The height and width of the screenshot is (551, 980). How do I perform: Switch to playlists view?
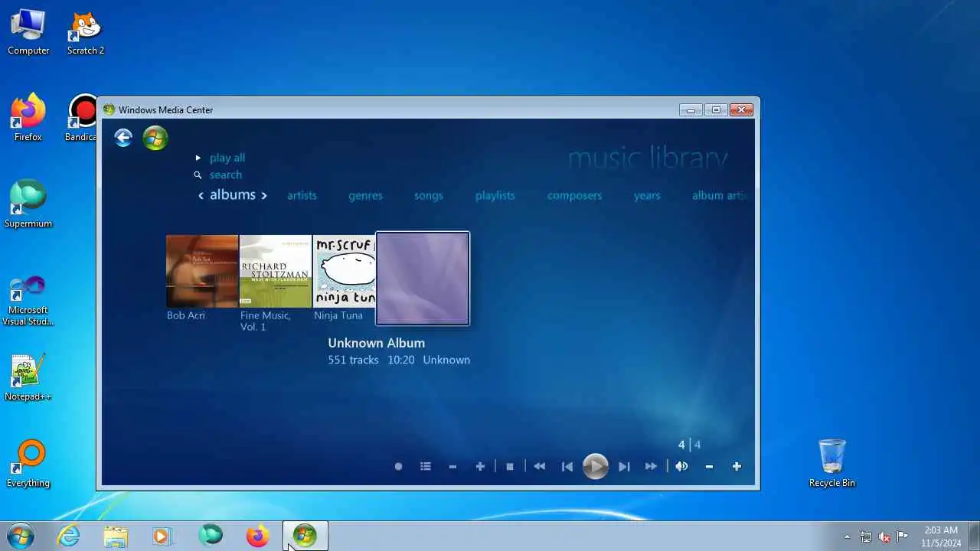495,195
